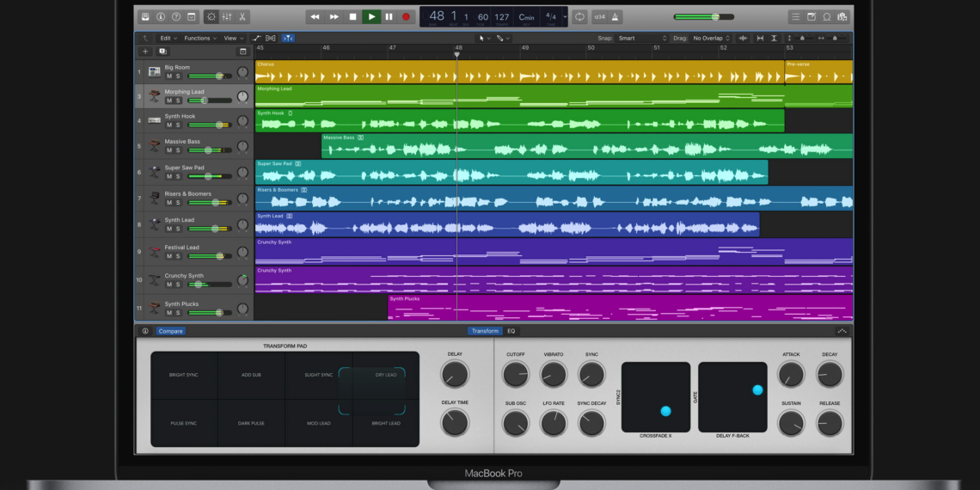Click the Compare button

[x=170, y=331]
